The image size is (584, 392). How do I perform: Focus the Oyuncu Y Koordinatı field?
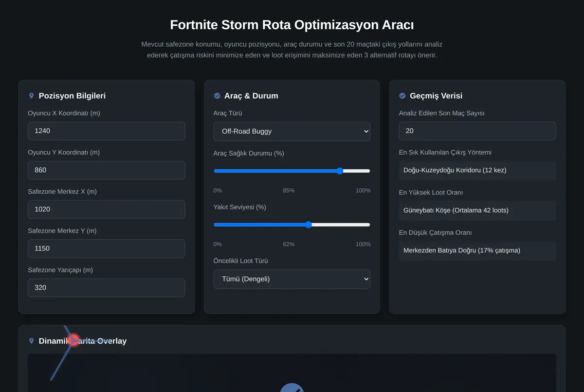107,170
